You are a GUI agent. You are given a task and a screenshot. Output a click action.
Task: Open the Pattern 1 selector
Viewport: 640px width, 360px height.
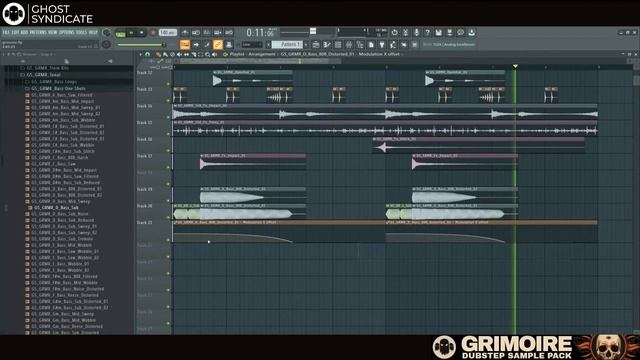pyautogui.click(x=288, y=44)
